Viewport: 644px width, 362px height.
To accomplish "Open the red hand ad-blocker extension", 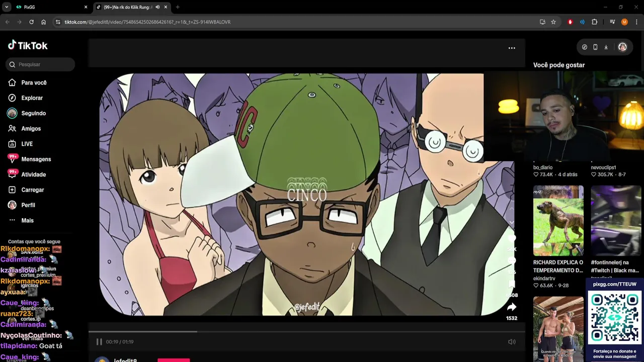I will (x=570, y=22).
